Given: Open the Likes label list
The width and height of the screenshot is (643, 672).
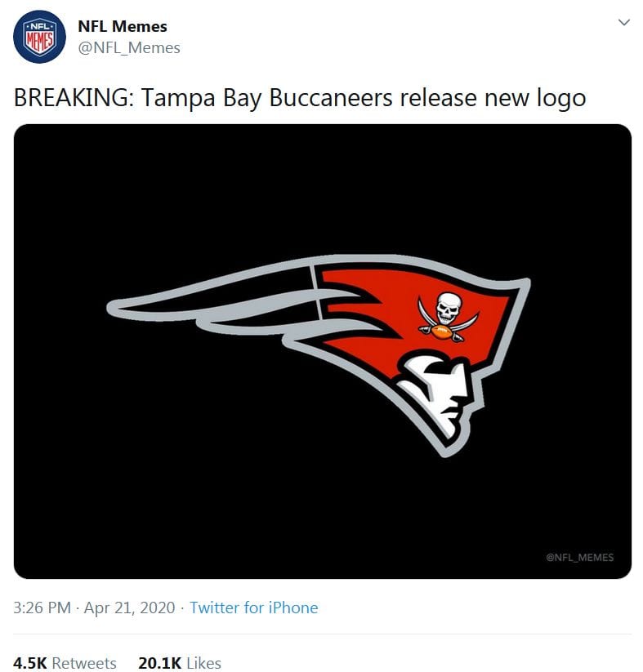Looking at the screenshot, I should (204, 663).
